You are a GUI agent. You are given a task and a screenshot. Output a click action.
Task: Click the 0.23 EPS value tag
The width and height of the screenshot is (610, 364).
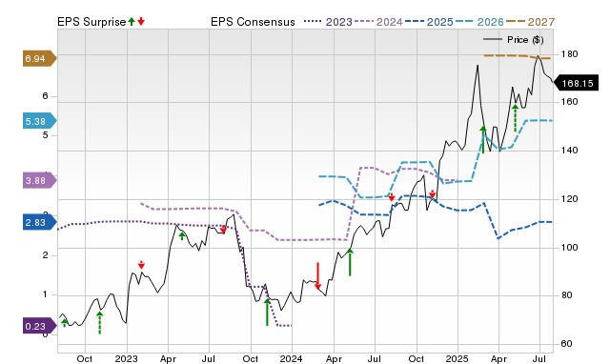[40, 326]
